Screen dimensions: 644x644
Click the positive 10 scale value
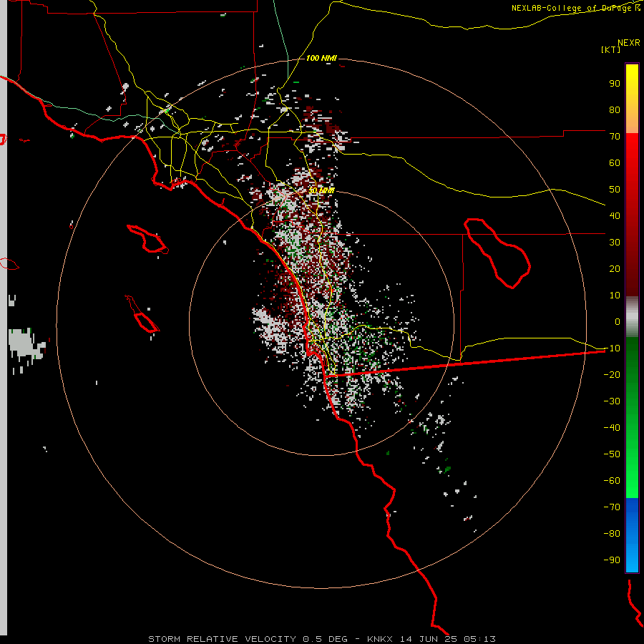pos(615,296)
